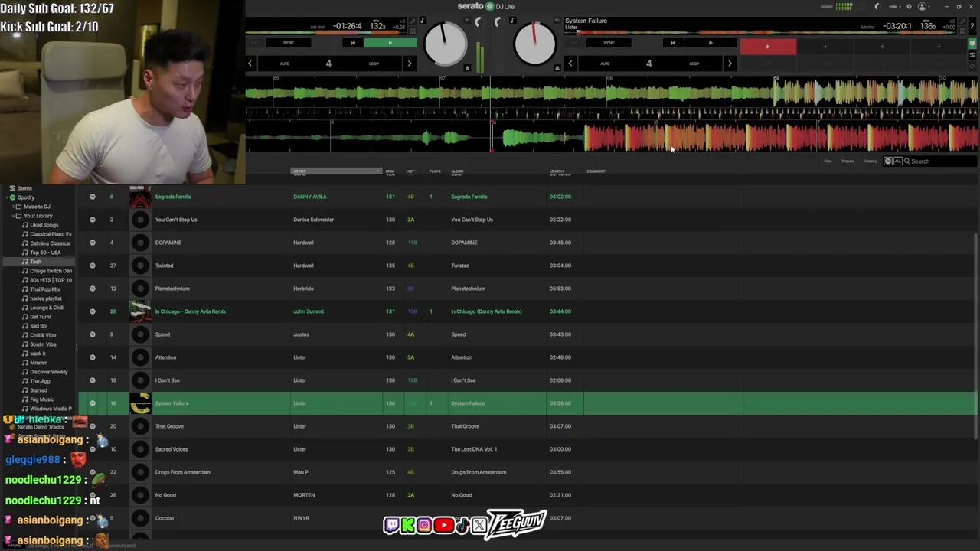This screenshot has height=551, width=980.
Task: Select the Sagrada Familia track row
Action: 528,197
